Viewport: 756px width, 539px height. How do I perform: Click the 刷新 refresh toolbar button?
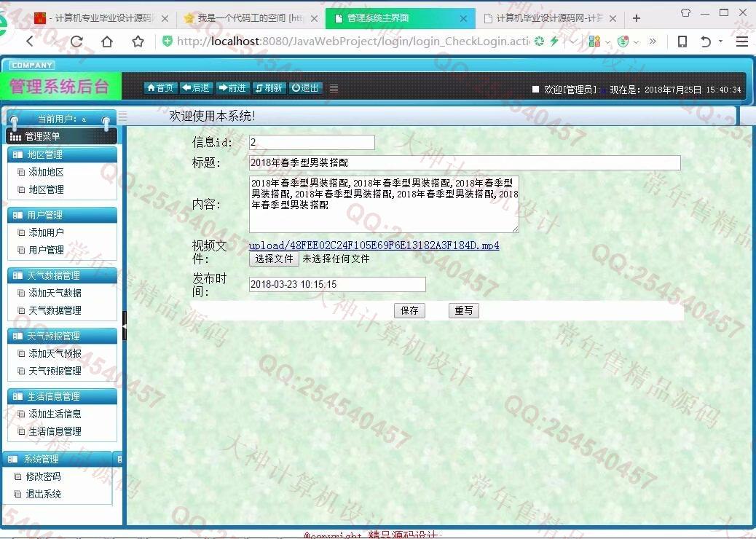[269, 87]
